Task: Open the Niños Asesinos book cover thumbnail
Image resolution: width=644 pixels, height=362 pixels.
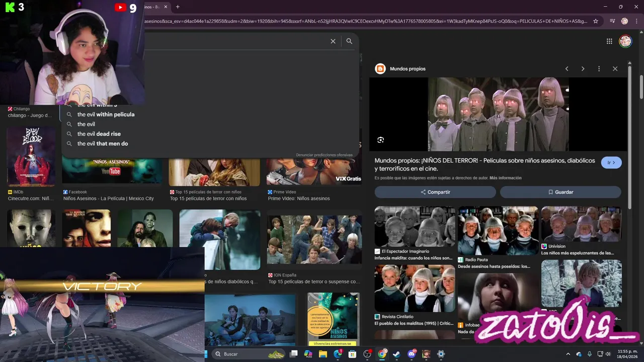Action: pos(333,320)
